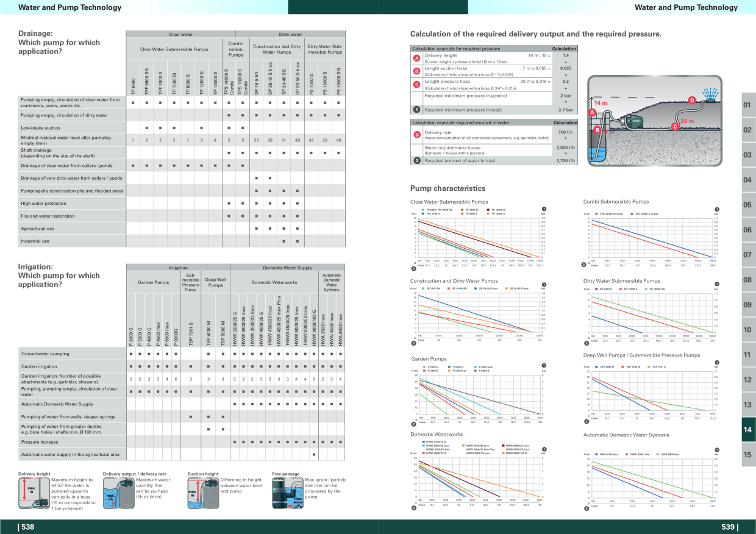Click marker B at the 7 m label in illustration

597,130
